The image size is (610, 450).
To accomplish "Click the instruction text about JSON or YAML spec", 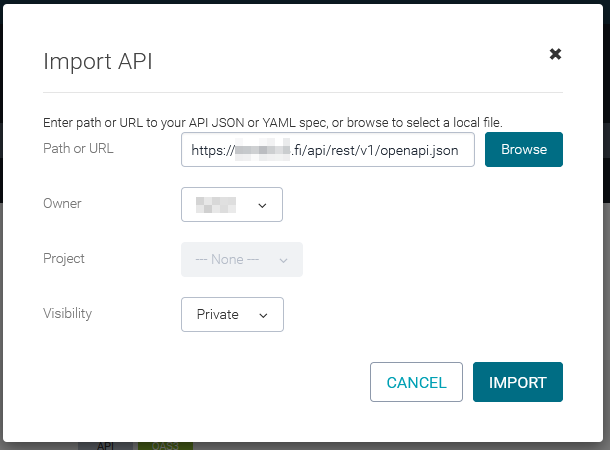I will [272, 123].
